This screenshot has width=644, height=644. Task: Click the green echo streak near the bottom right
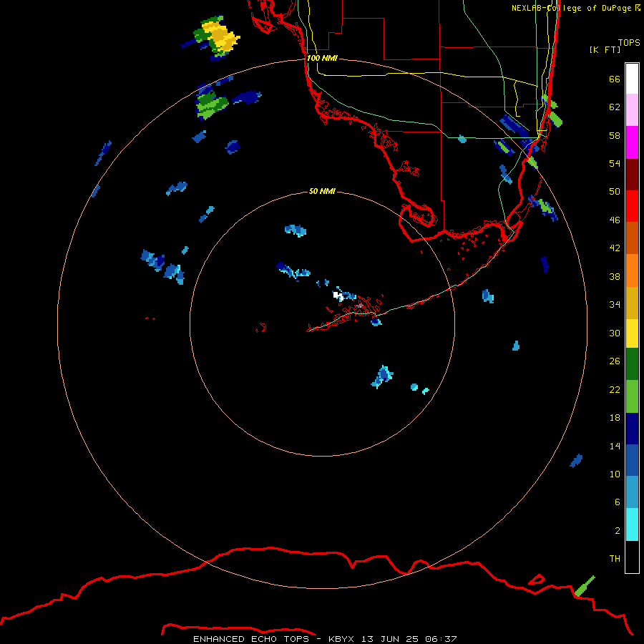point(584,587)
